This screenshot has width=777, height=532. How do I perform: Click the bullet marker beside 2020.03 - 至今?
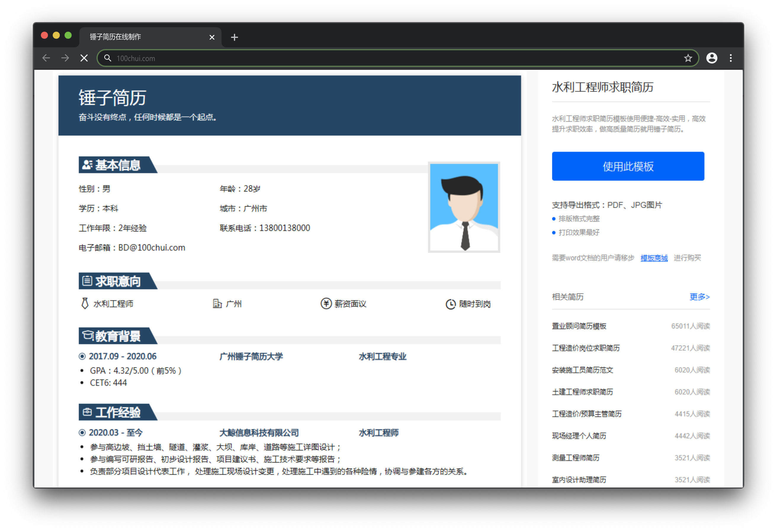[x=82, y=432]
